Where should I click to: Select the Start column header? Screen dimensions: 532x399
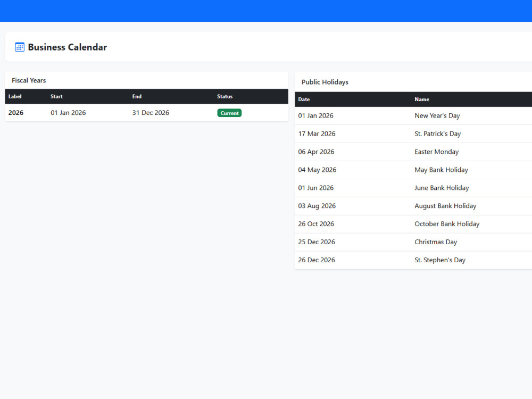[57, 96]
